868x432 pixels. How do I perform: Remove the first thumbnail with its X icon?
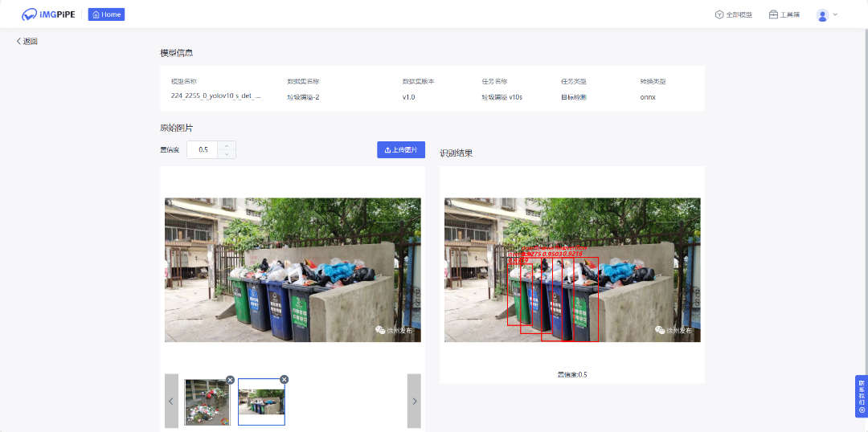point(231,380)
